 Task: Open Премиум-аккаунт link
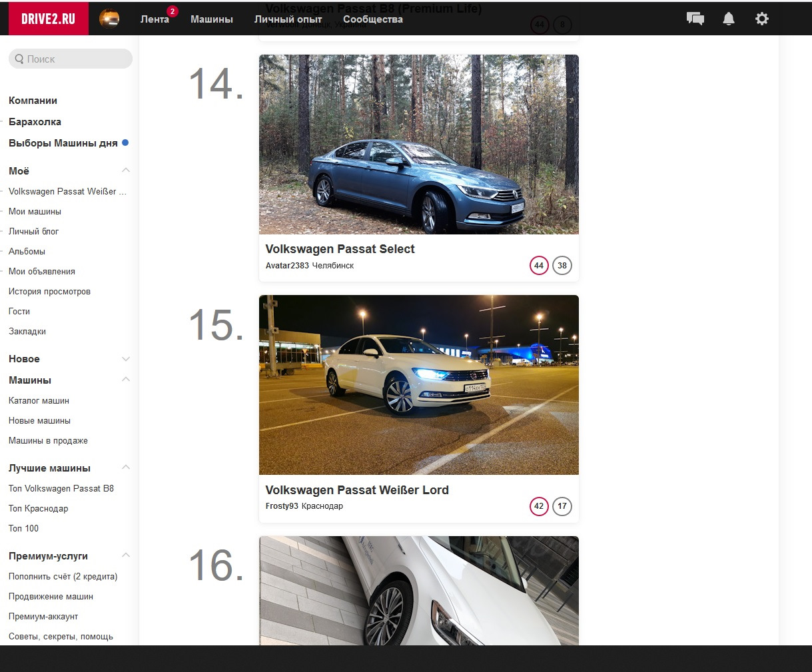[43, 616]
